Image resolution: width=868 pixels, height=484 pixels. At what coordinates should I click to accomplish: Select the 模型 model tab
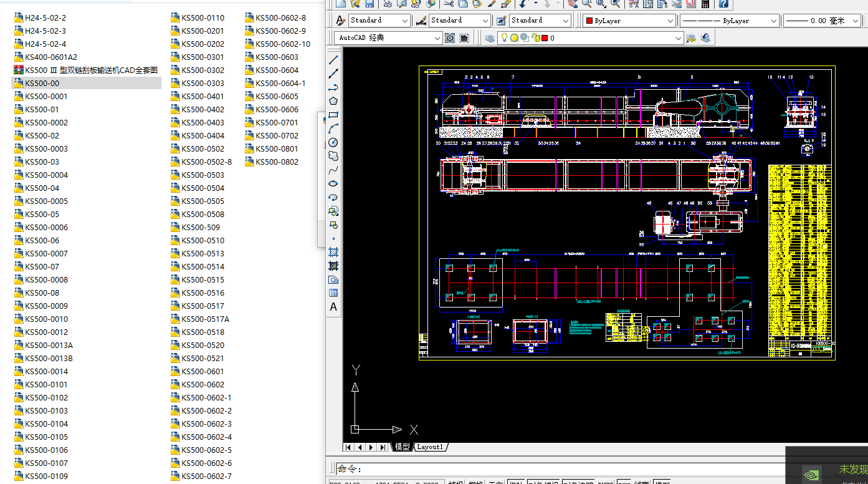(402, 447)
